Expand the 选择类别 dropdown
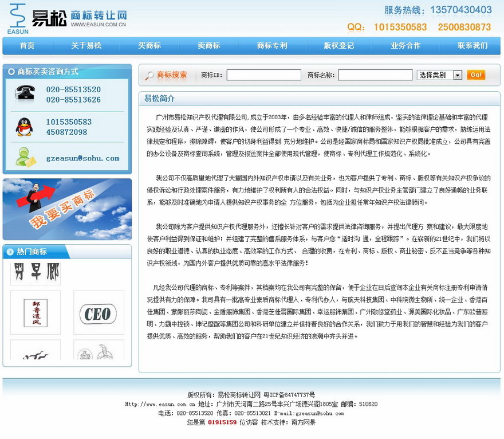This screenshot has height=439, width=504. [x=439, y=75]
